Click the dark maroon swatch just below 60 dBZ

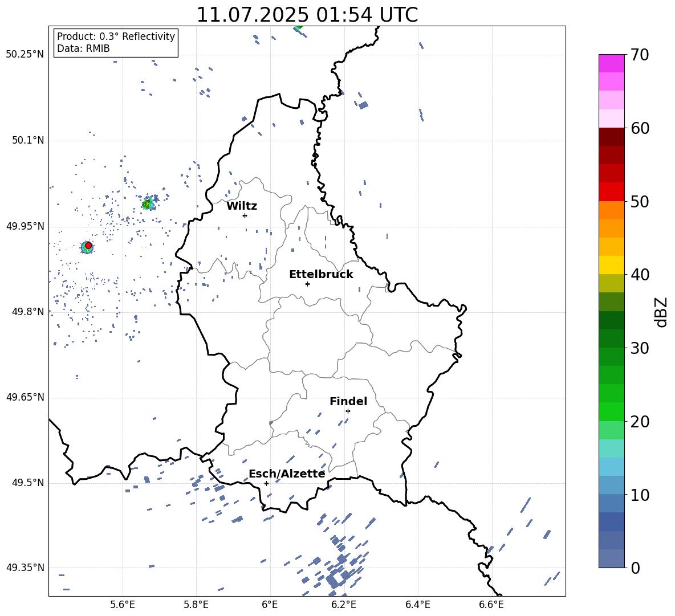coord(612,137)
